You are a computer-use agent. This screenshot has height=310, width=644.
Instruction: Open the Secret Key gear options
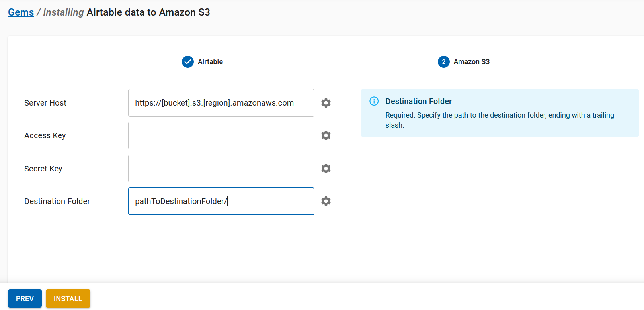pyautogui.click(x=326, y=169)
